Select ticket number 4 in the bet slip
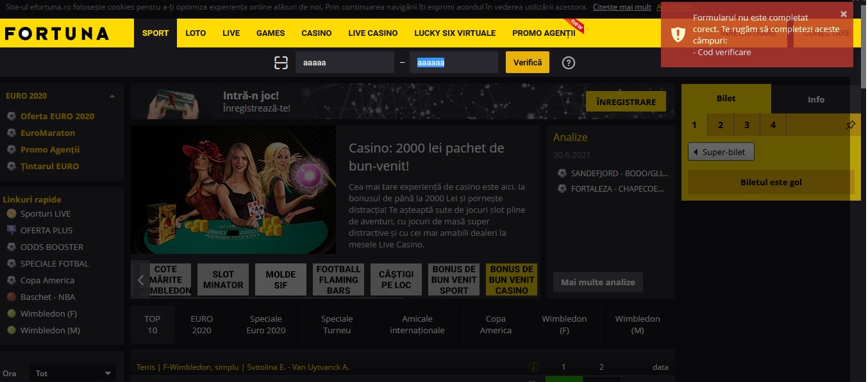The image size is (868, 382). click(x=773, y=125)
